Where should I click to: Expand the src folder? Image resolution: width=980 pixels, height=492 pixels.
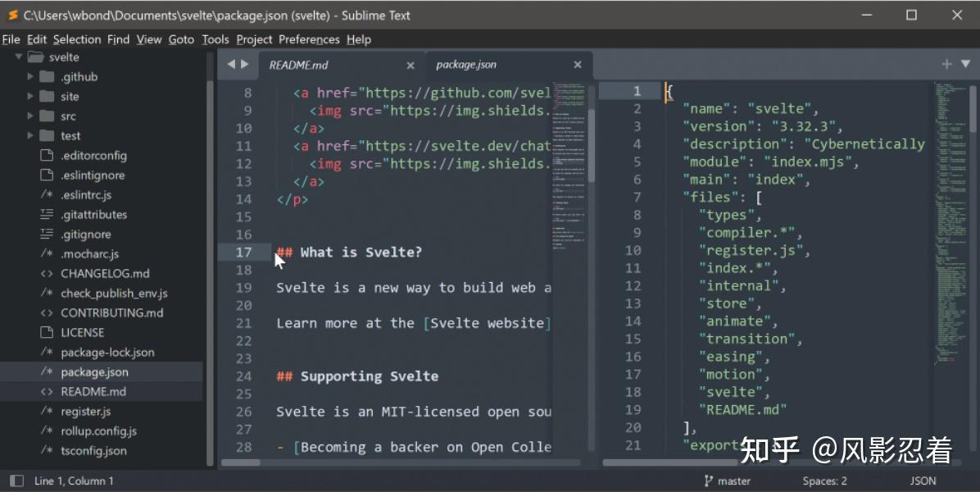tap(30, 116)
